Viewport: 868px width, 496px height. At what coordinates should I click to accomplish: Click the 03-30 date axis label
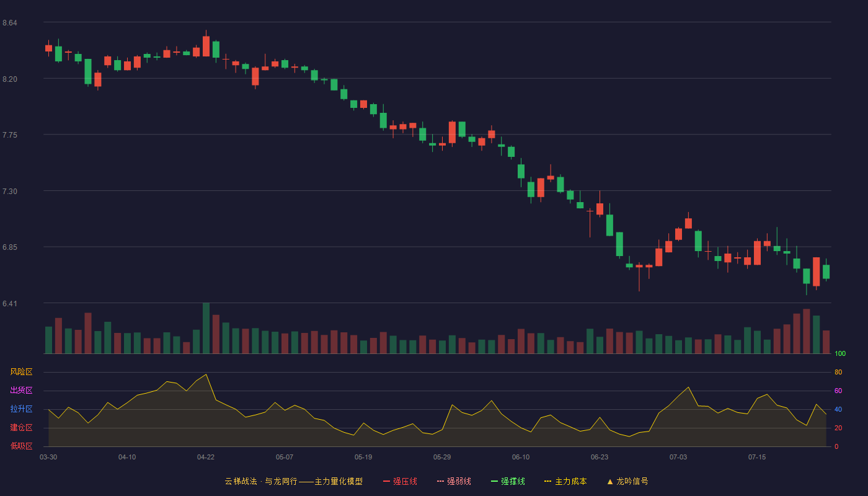[48, 457]
